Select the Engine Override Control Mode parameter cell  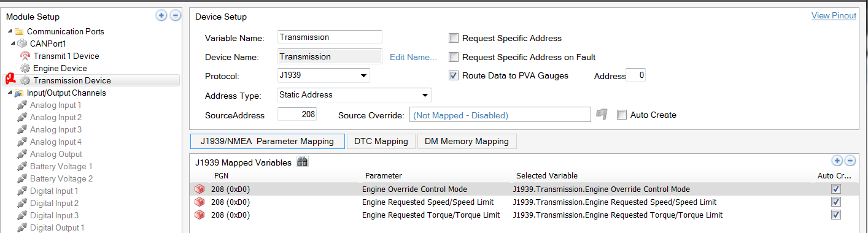pyautogui.click(x=414, y=189)
